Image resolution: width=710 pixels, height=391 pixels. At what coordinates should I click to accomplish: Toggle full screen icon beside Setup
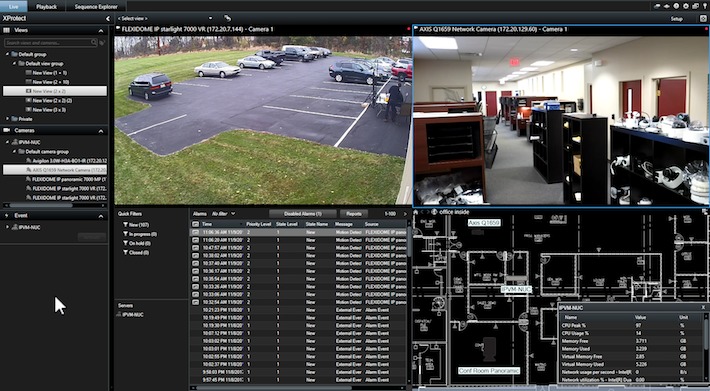(x=703, y=19)
